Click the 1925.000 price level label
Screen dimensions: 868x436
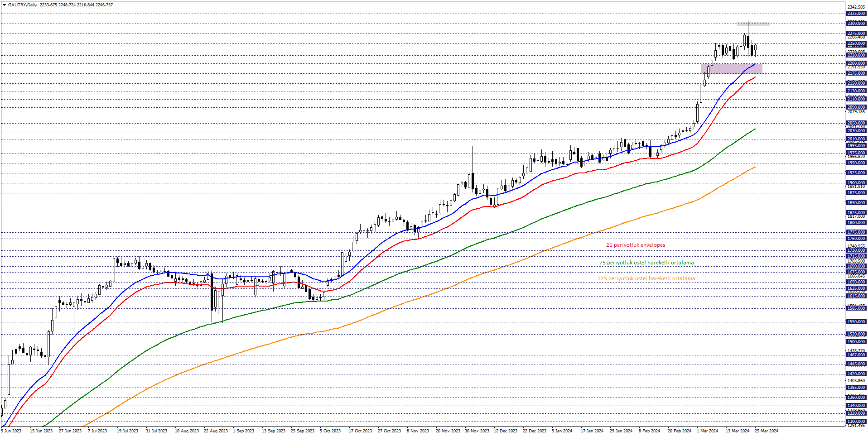(x=856, y=173)
